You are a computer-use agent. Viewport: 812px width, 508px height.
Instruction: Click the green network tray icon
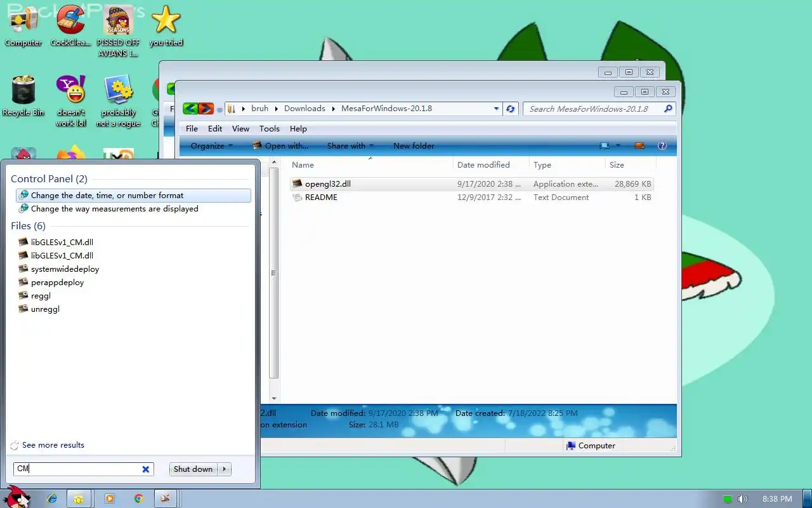(728, 499)
